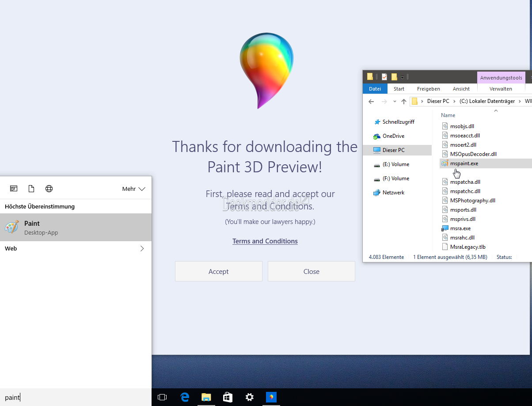Click the search text field containing paint

point(76,397)
